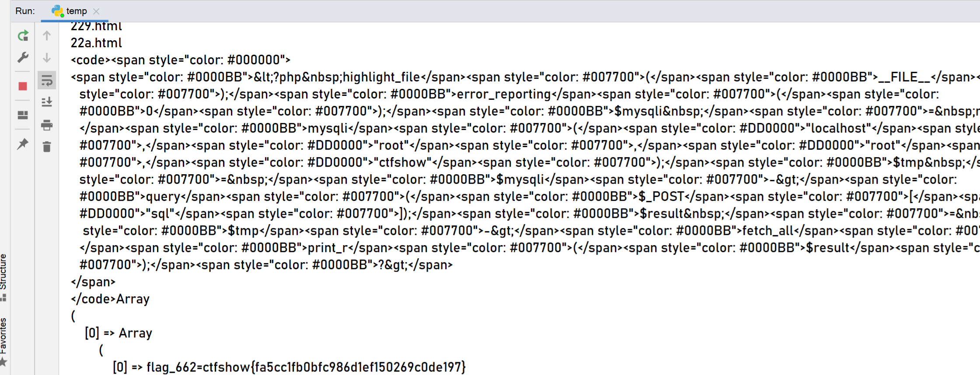Screen dimensions: 980x375
Task: Click the line containing "error_reporting"
Action: pos(509,94)
